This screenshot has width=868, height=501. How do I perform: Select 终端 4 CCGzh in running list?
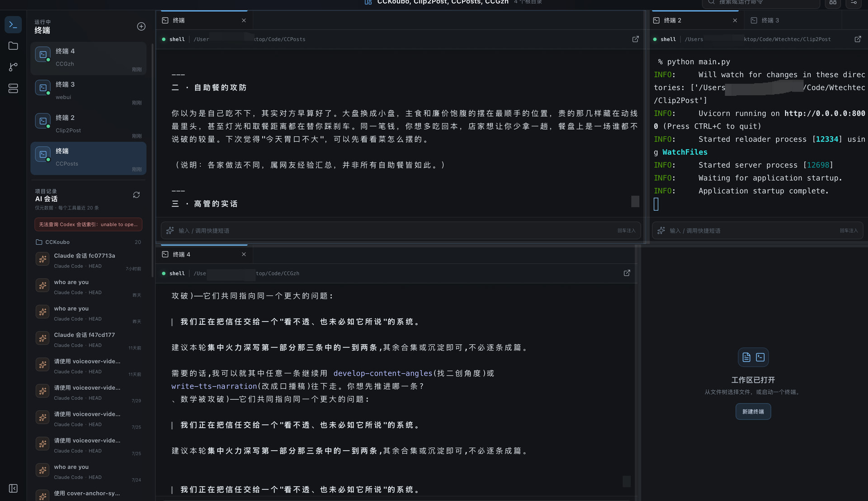(x=88, y=58)
